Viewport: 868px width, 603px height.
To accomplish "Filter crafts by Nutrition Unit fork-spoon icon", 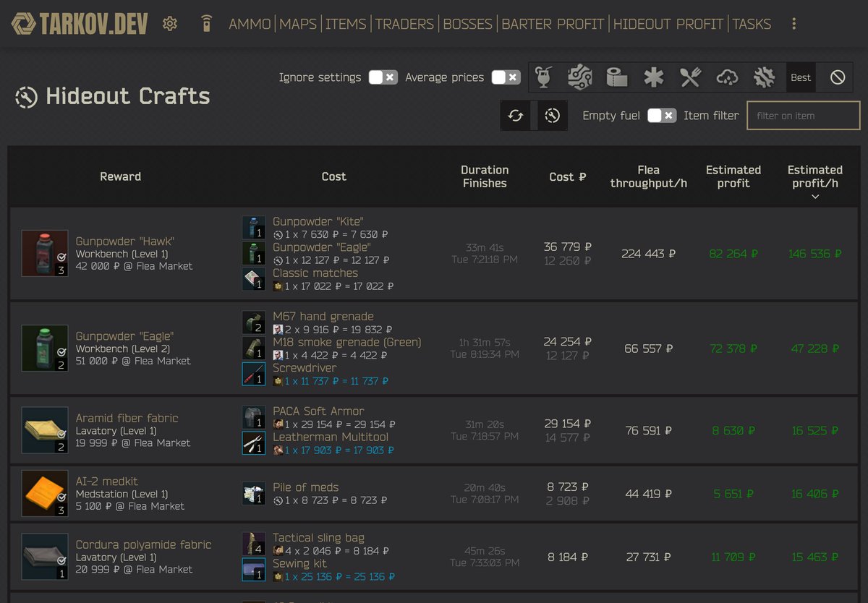I will (691, 77).
